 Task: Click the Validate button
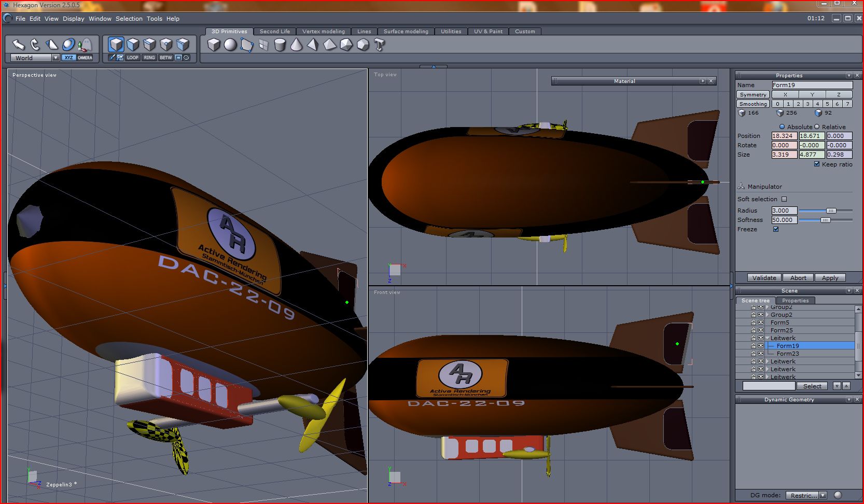(x=764, y=277)
